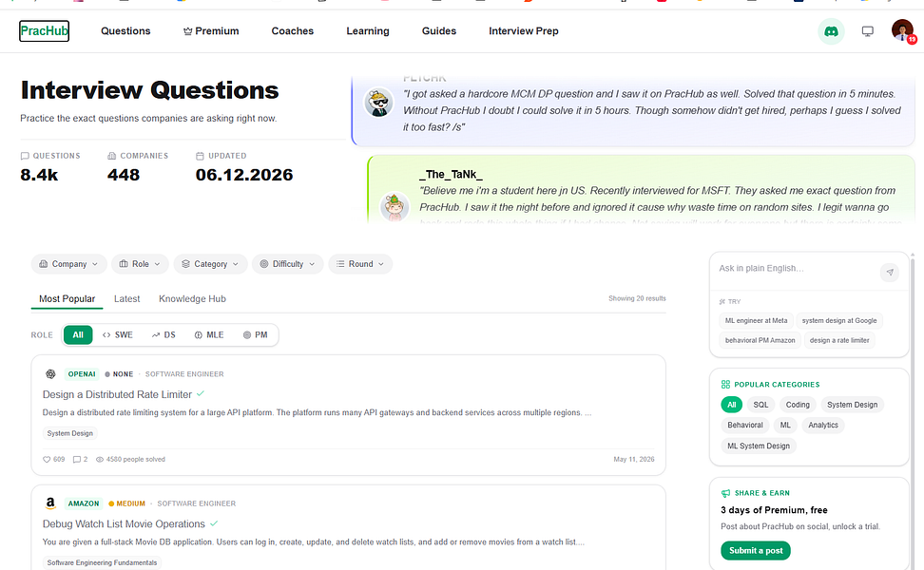Click the OPENAI company tag
The height and width of the screenshot is (570, 924).
[82, 374]
